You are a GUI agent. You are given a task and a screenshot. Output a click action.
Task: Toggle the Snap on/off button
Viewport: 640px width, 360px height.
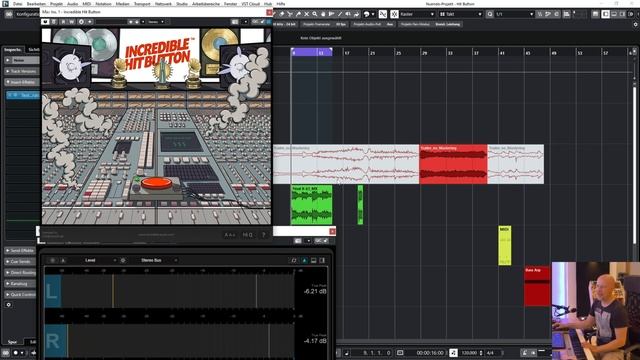click(x=394, y=14)
